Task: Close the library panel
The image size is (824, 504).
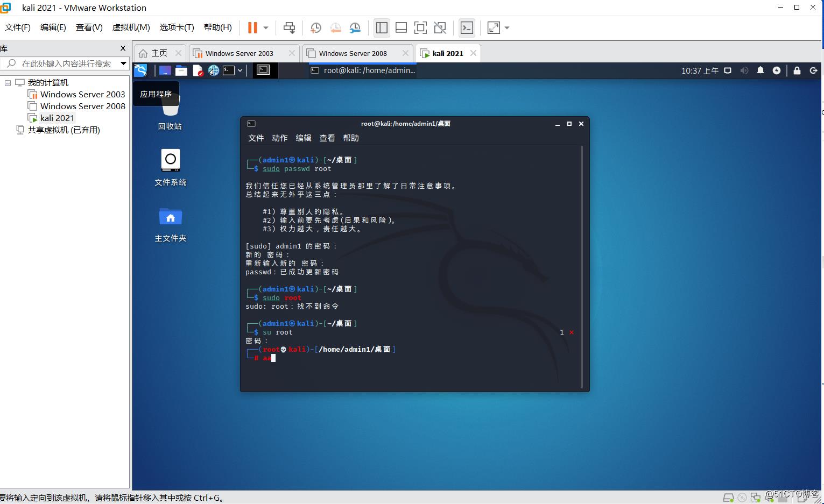Action: coord(123,48)
